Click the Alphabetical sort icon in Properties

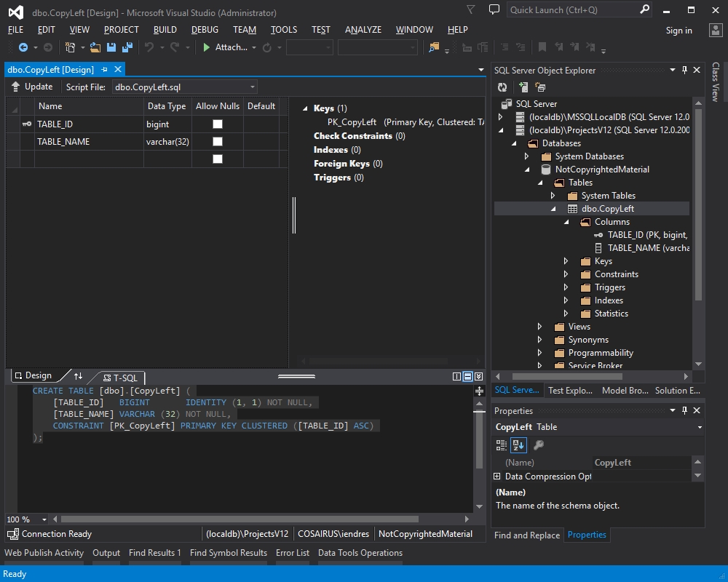[x=518, y=445]
